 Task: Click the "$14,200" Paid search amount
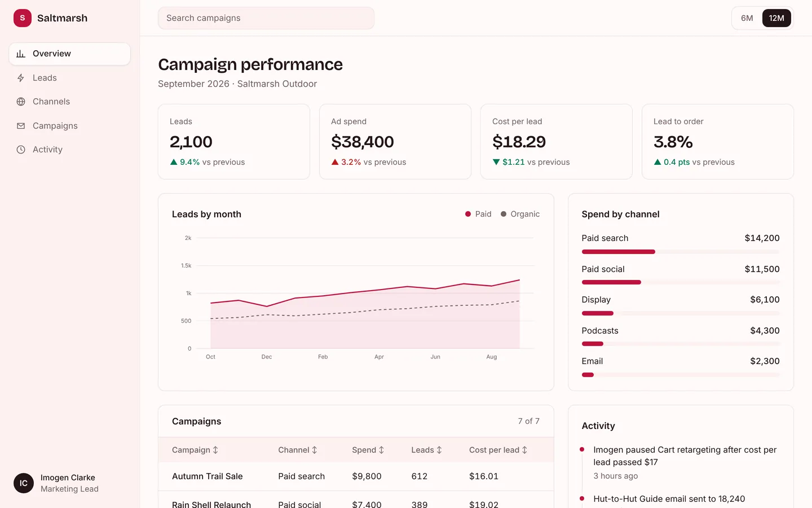click(x=762, y=238)
